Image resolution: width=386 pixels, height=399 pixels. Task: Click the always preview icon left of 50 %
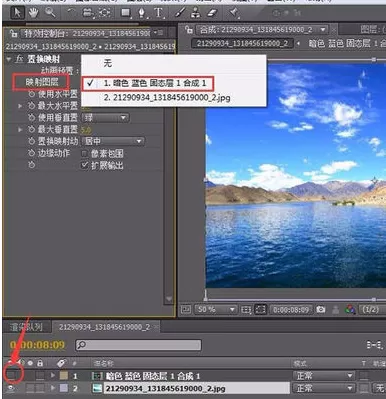[x=186, y=310]
